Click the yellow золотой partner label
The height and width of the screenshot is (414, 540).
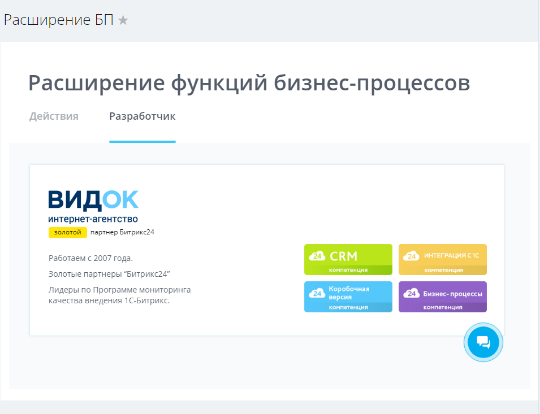(x=68, y=232)
